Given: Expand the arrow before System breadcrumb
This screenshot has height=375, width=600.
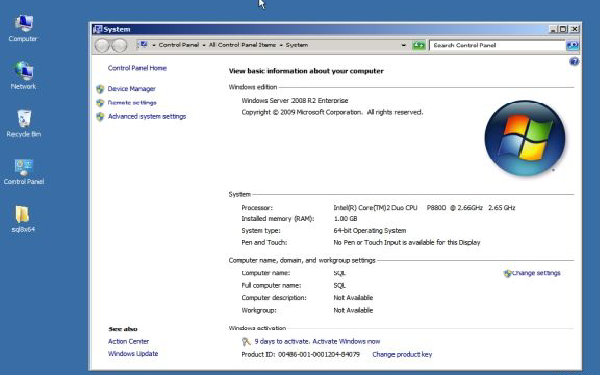Looking at the screenshot, I should point(281,45).
